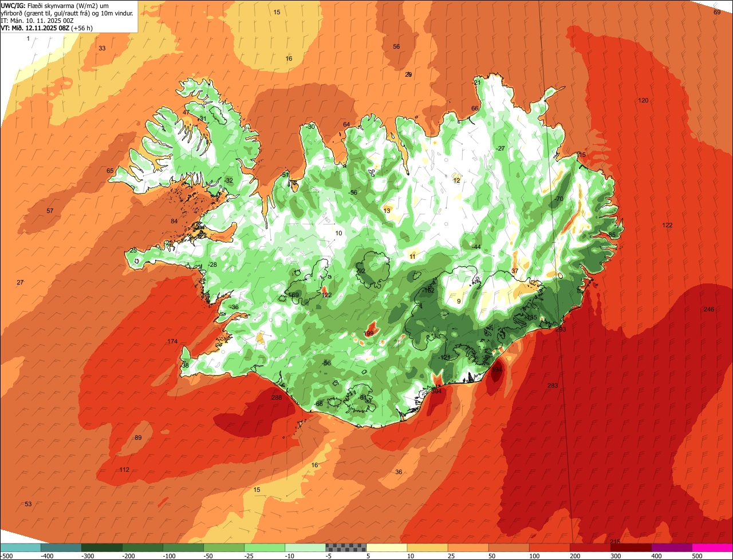This screenshot has width=733, height=560.
Task: Click the '304' value on the south coast
Action: [436, 391]
